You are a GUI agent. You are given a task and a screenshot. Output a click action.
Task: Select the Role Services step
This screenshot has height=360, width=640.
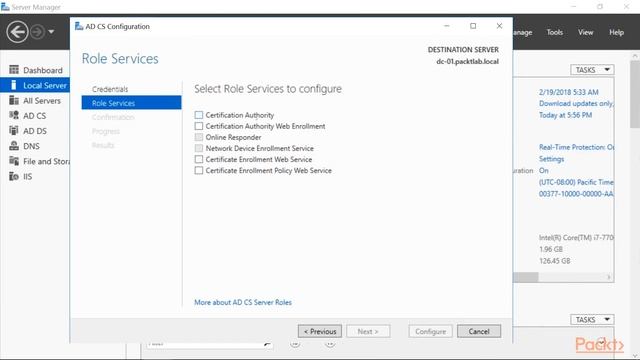[x=131, y=103]
